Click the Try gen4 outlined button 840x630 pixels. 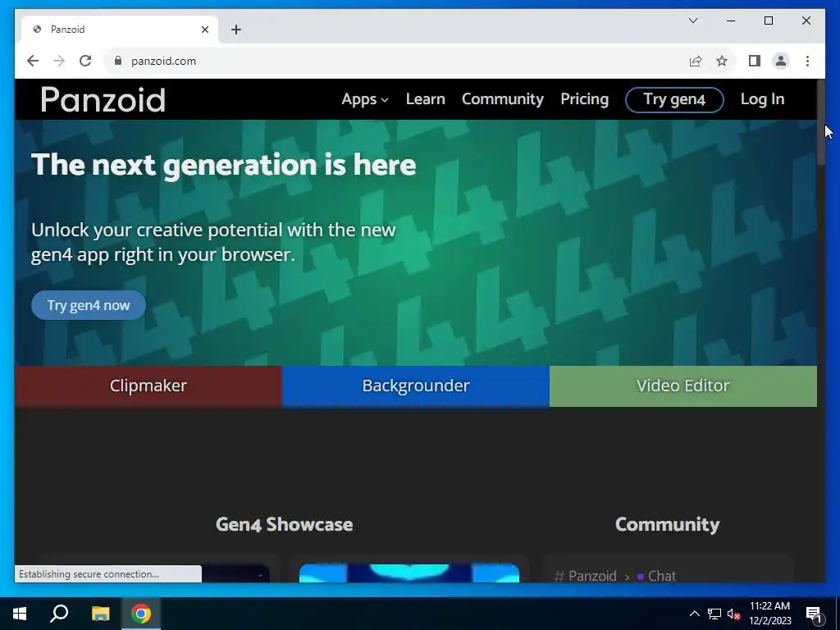pyautogui.click(x=674, y=99)
